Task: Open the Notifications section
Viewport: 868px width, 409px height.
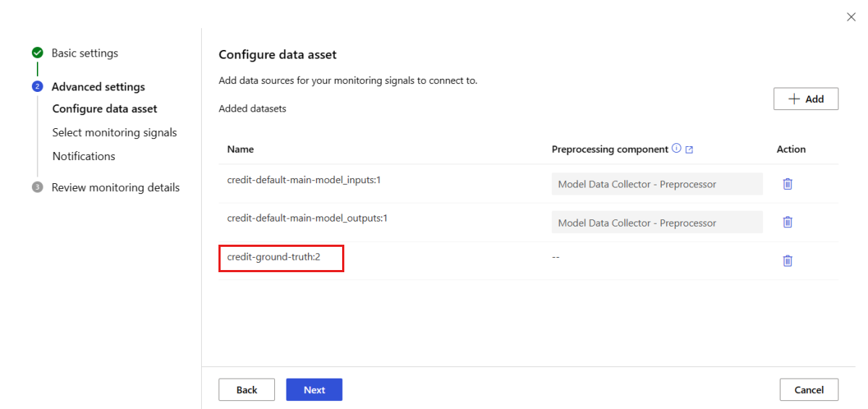Action: pyautogui.click(x=84, y=156)
